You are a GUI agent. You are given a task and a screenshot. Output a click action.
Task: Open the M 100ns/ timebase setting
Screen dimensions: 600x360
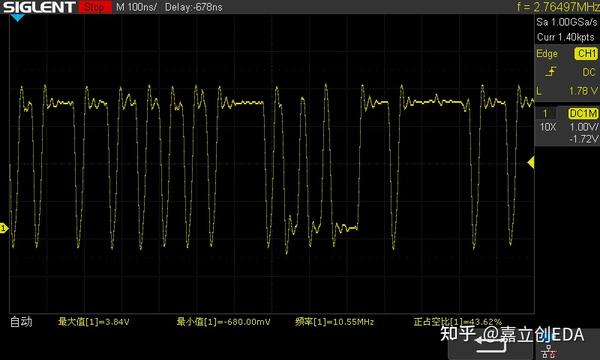tap(136, 7)
